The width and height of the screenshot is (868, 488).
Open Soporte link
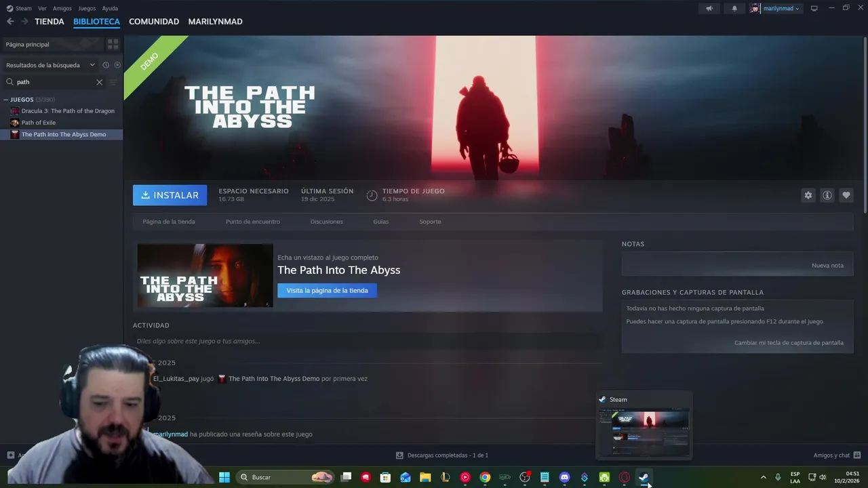(430, 222)
